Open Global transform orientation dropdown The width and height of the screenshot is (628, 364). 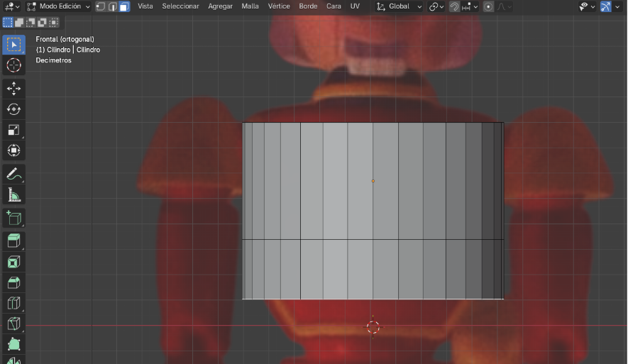pyautogui.click(x=400, y=6)
